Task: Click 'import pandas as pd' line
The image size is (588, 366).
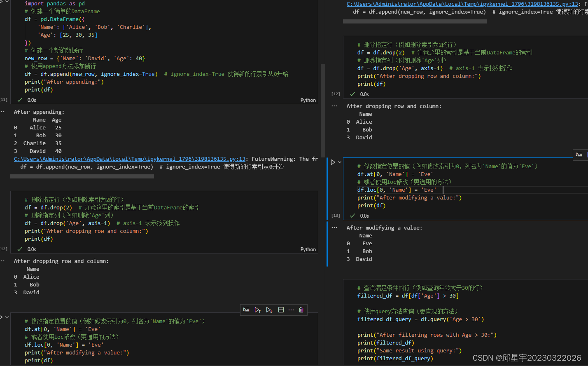Action: [54, 4]
